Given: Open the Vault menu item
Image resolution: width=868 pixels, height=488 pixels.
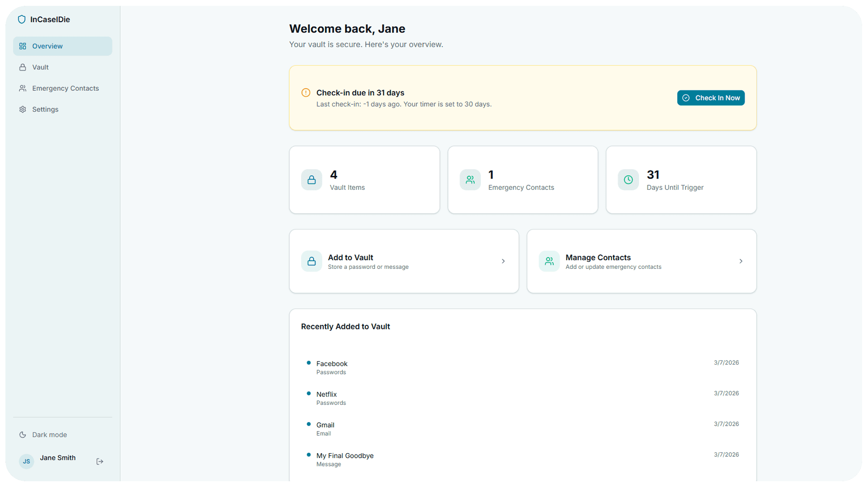Looking at the screenshot, I should (x=62, y=67).
